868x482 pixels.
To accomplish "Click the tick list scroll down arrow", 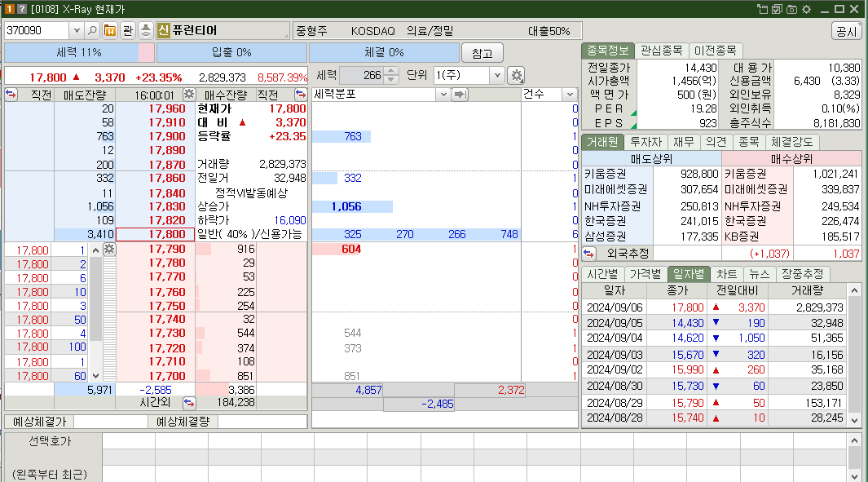I will 96,376.
